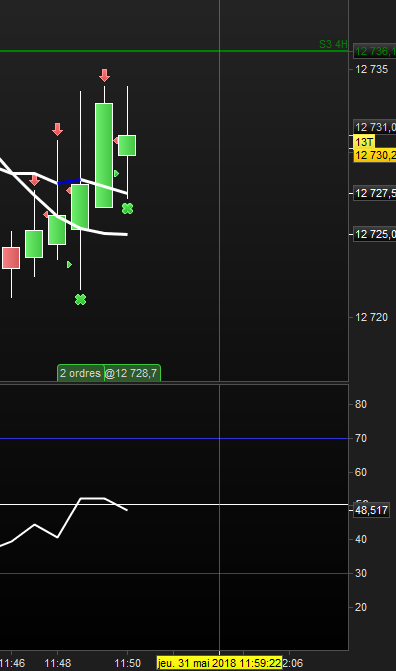396x671 pixels.
Task: Click the 12 736,1 green price label
Action: (x=375, y=51)
